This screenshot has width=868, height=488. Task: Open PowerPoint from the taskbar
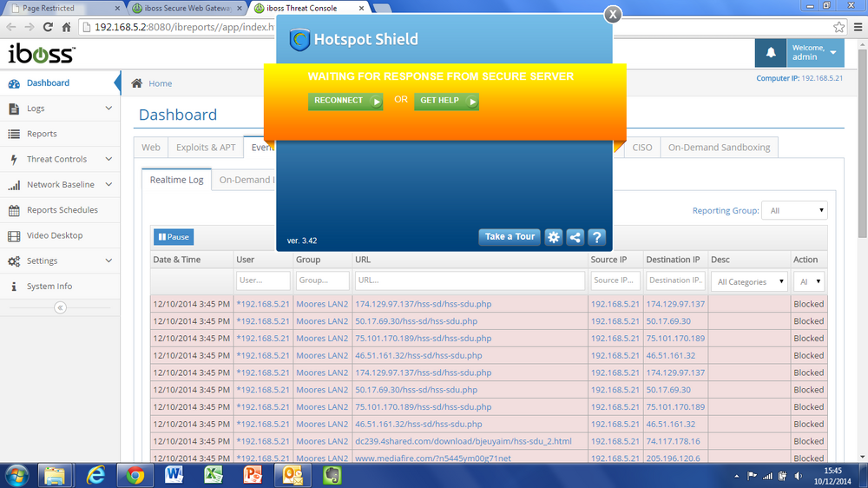[253, 476]
